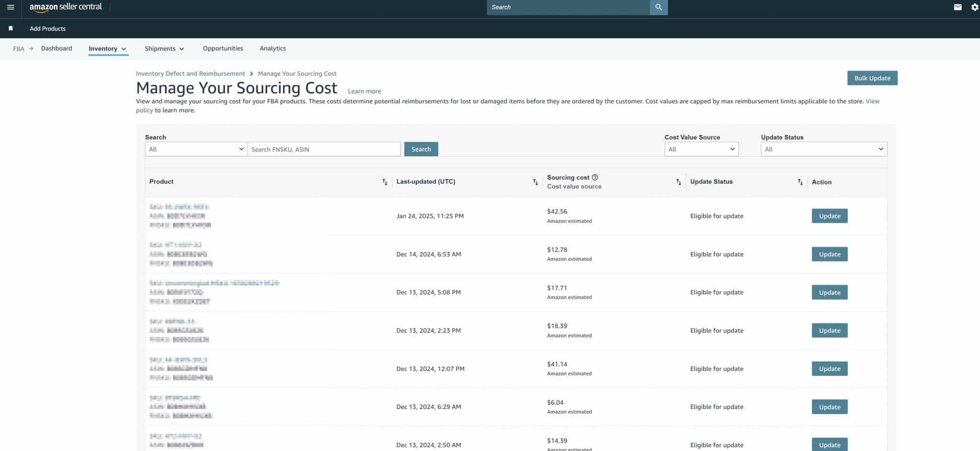Click the Search FNSKU, ASIN input field
The width and height of the screenshot is (980, 451).
324,149
